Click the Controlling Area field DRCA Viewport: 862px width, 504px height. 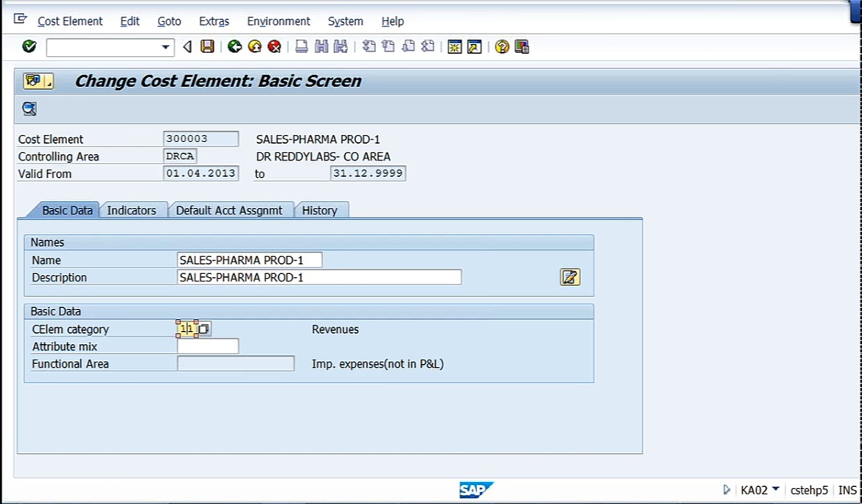point(180,156)
